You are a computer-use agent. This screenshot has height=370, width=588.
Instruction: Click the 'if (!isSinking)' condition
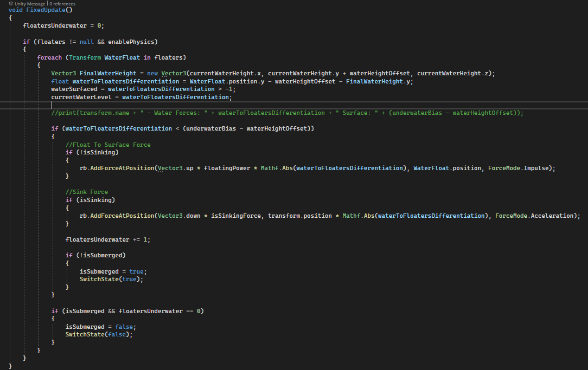pyautogui.click(x=92, y=152)
